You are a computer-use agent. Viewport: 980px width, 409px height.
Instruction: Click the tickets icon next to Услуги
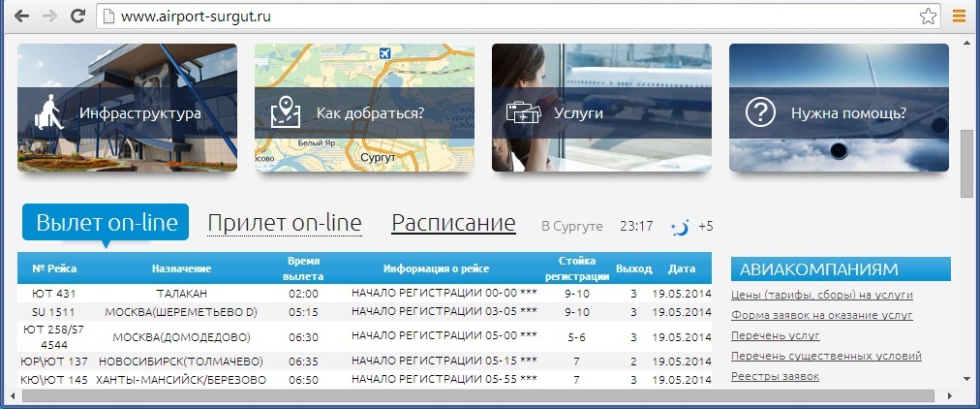[523, 113]
